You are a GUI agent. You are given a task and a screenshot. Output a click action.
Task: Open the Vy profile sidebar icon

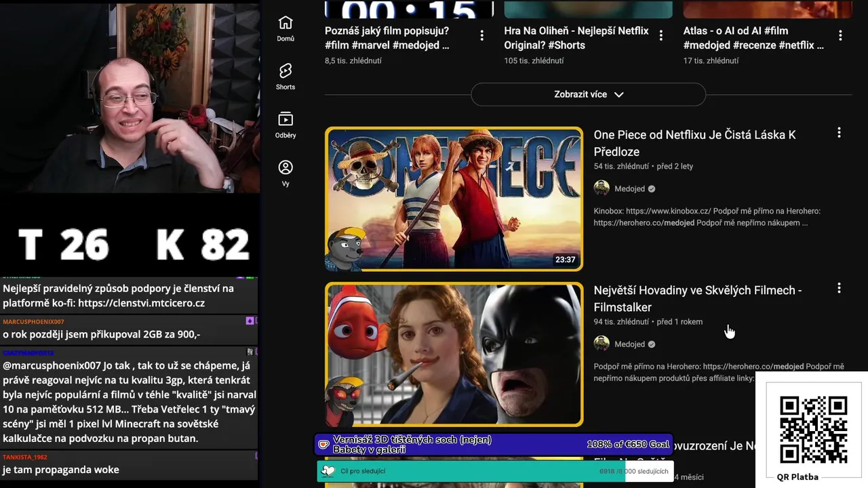285,174
